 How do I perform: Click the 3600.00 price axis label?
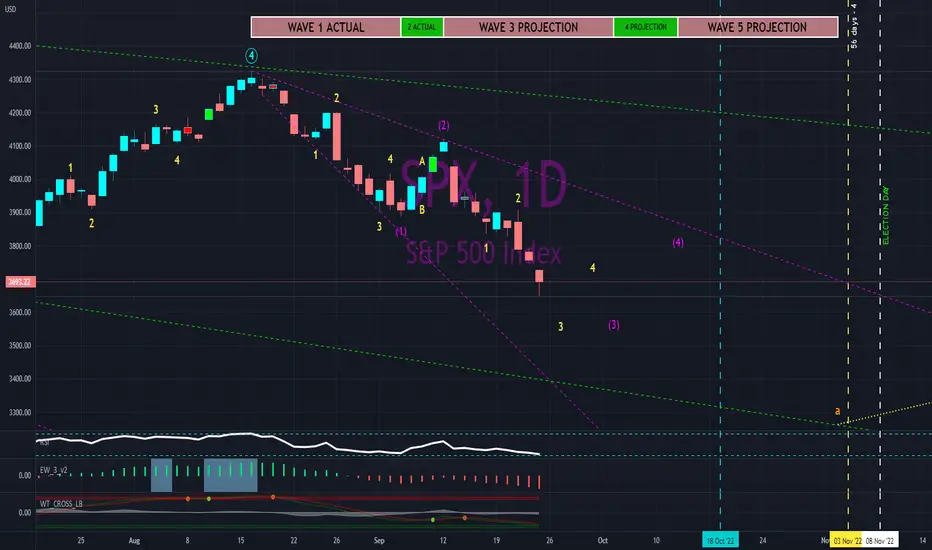tap(20, 312)
